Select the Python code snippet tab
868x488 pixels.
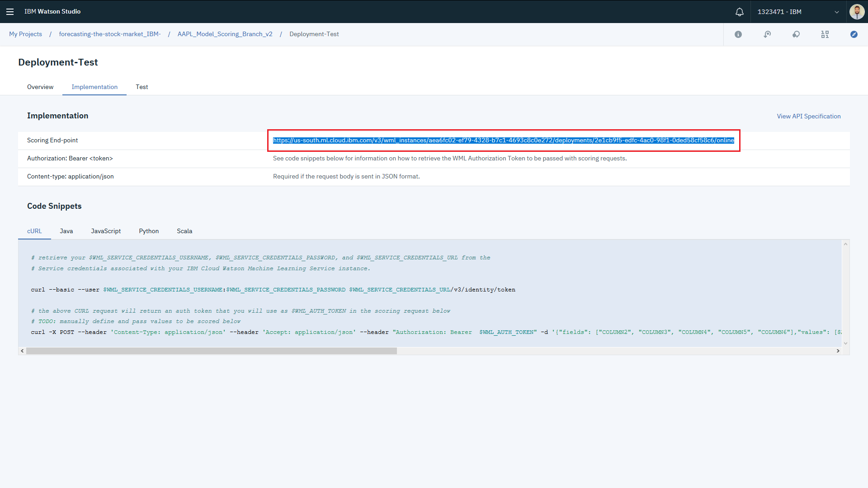[x=149, y=231]
